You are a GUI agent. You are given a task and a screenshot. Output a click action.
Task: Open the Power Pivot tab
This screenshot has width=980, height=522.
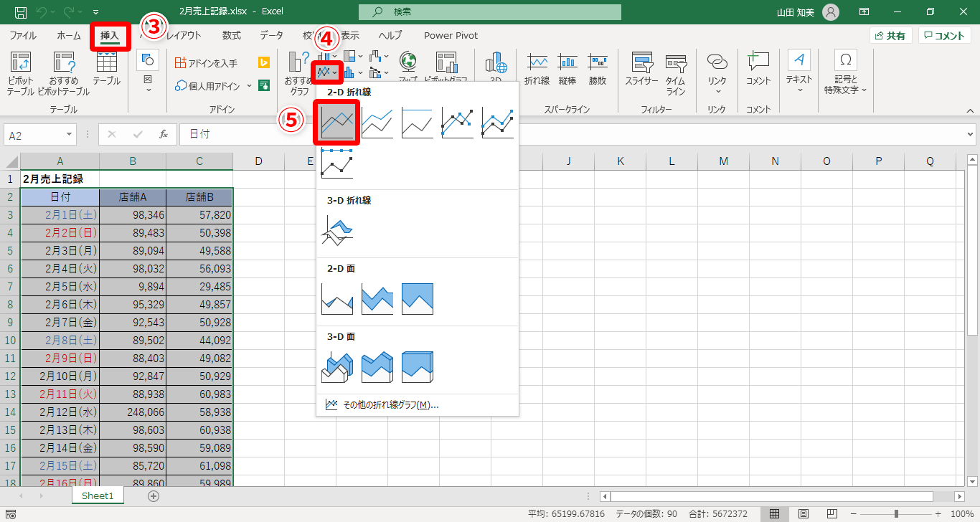pos(451,36)
